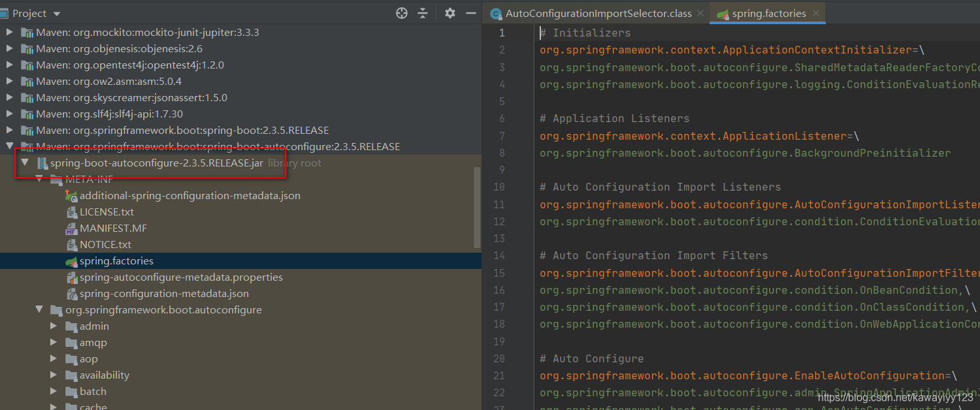Click editor line number 5 in gutter

click(501, 101)
